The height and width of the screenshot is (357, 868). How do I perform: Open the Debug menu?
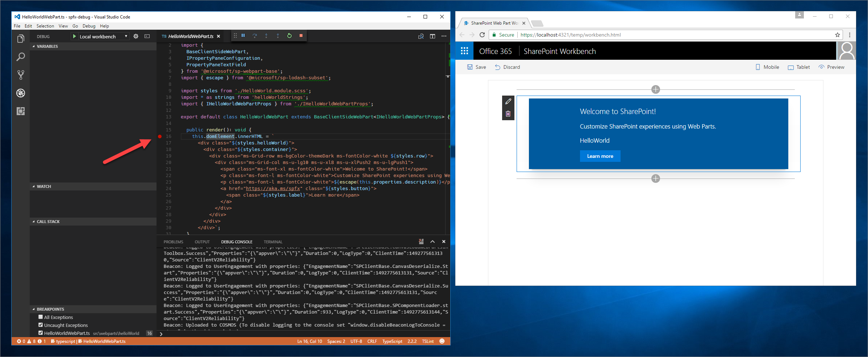pos(89,26)
